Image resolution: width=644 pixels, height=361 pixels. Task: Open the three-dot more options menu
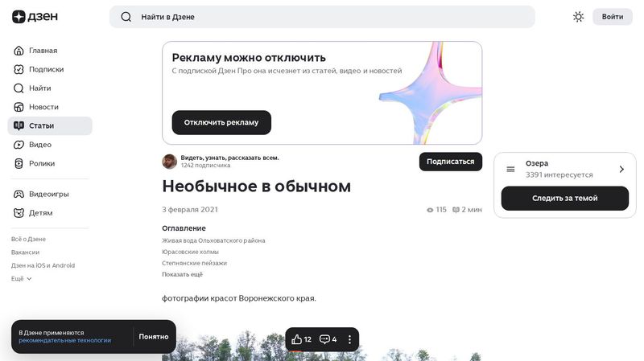tap(349, 339)
